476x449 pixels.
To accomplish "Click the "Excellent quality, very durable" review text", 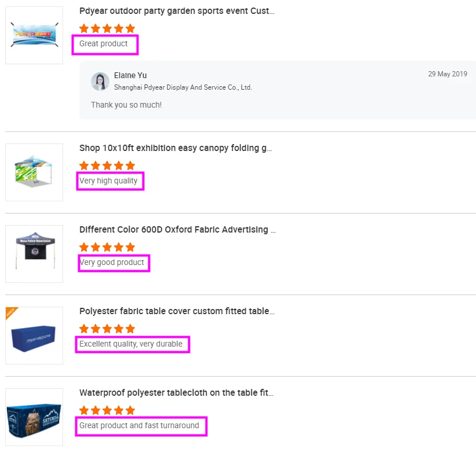I will (131, 344).
